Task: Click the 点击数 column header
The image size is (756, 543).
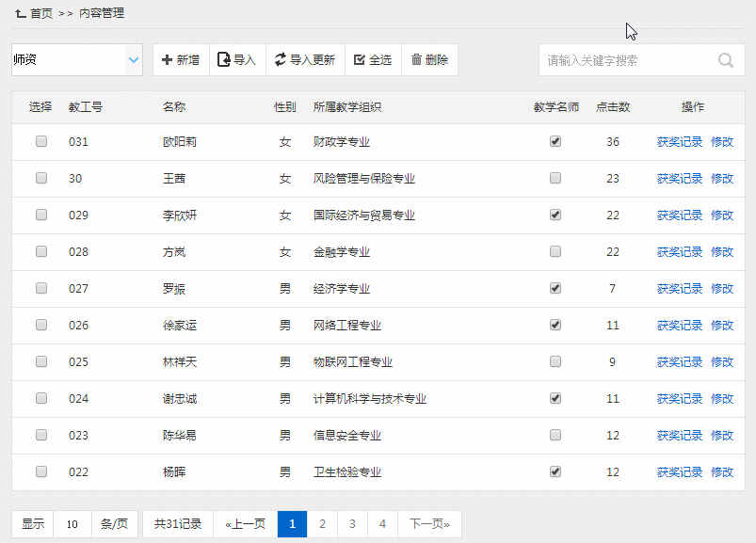Action: (613, 107)
